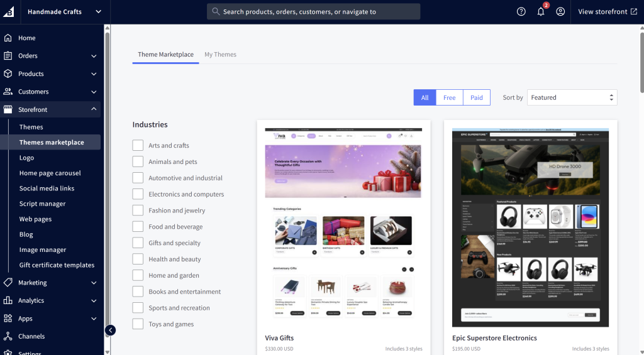The image size is (644, 355).
Task: Click the View storefront link
Action: tap(608, 11)
